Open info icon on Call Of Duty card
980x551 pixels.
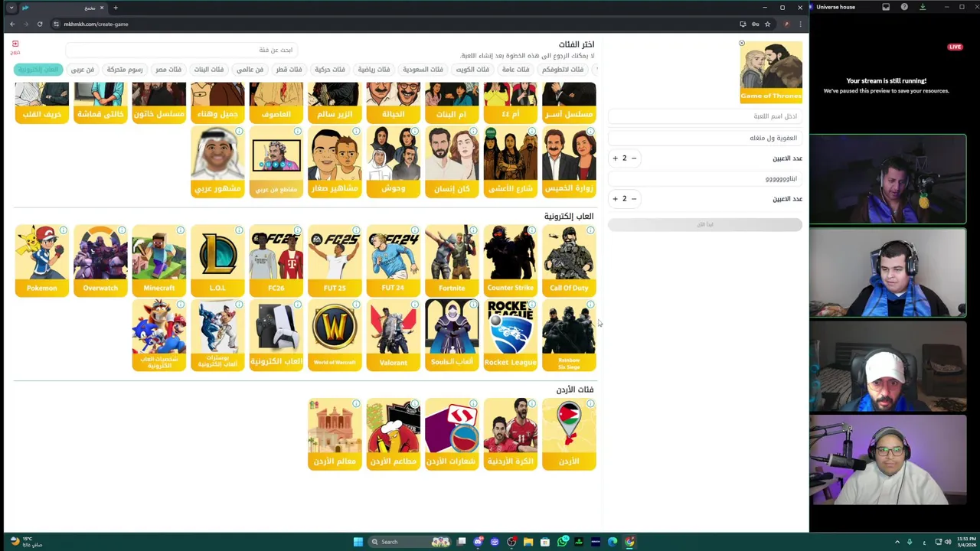point(590,230)
